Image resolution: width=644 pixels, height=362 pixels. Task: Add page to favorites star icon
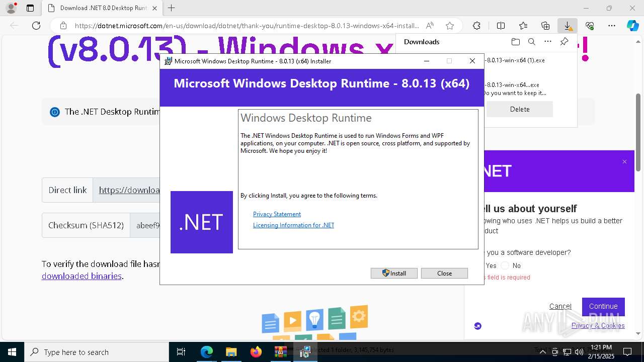point(450,26)
